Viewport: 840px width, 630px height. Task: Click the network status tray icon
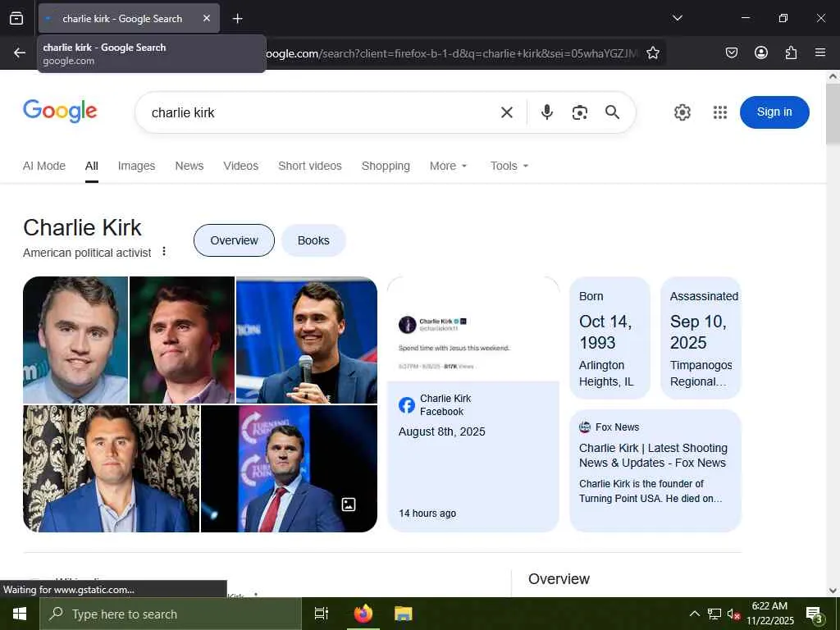[714, 614]
